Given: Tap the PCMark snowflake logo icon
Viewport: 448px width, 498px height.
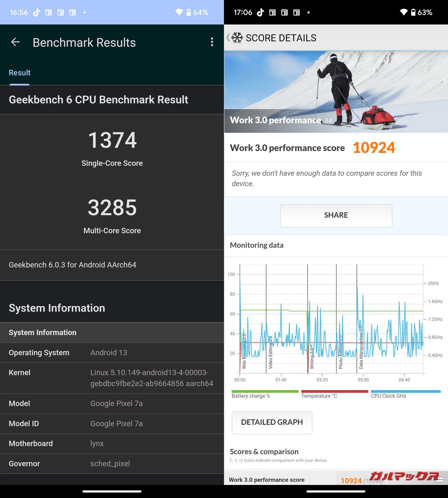Looking at the screenshot, I should [237, 38].
